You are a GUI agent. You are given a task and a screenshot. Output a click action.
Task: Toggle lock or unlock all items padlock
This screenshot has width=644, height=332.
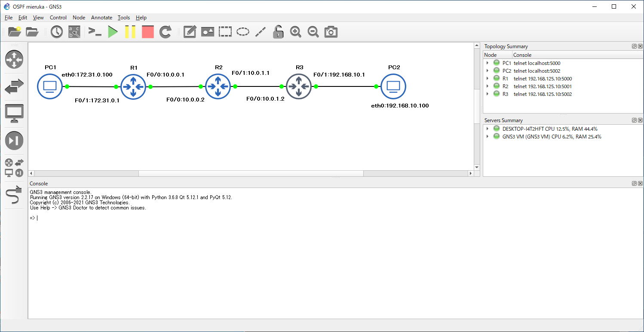coord(278,32)
